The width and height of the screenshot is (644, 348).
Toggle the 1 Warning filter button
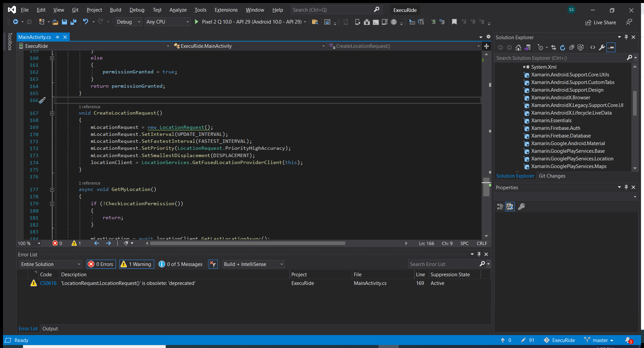click(x=137, y=264)
